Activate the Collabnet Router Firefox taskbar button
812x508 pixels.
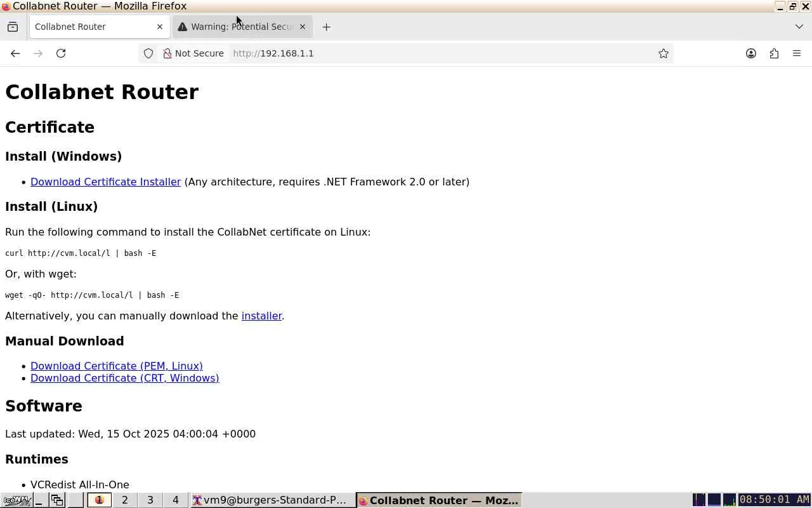(439, 500)
